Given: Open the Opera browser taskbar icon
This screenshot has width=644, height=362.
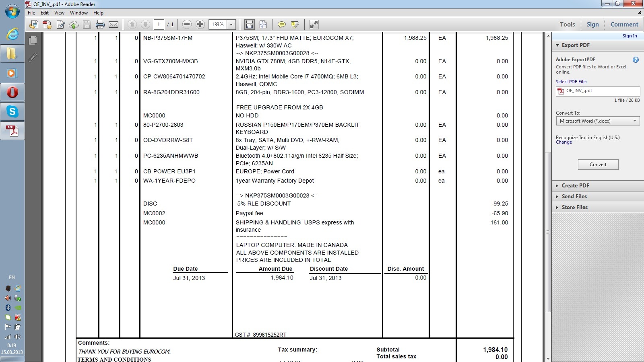Looking at the screenshot, I should click(12, 93).
